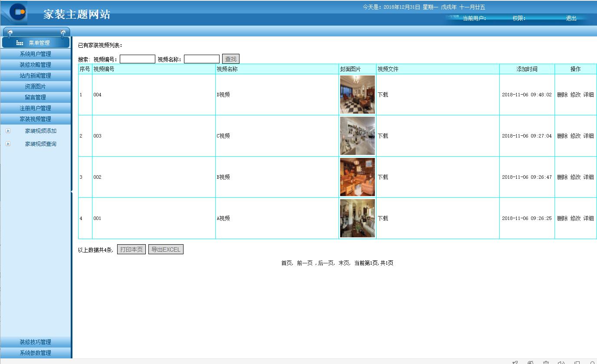Download video file for B视频
597x364 pixels.
pyautogui.click(x=383, y=177)
